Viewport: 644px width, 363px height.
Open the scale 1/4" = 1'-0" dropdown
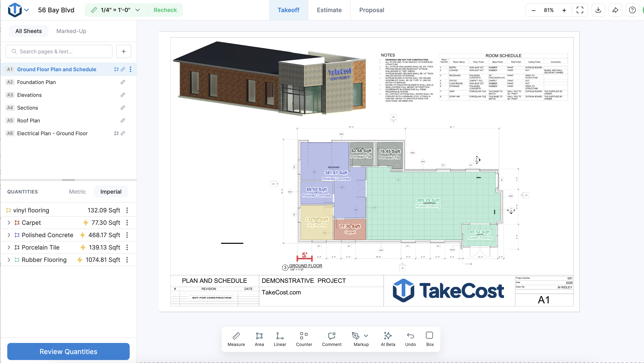point(115,10)
